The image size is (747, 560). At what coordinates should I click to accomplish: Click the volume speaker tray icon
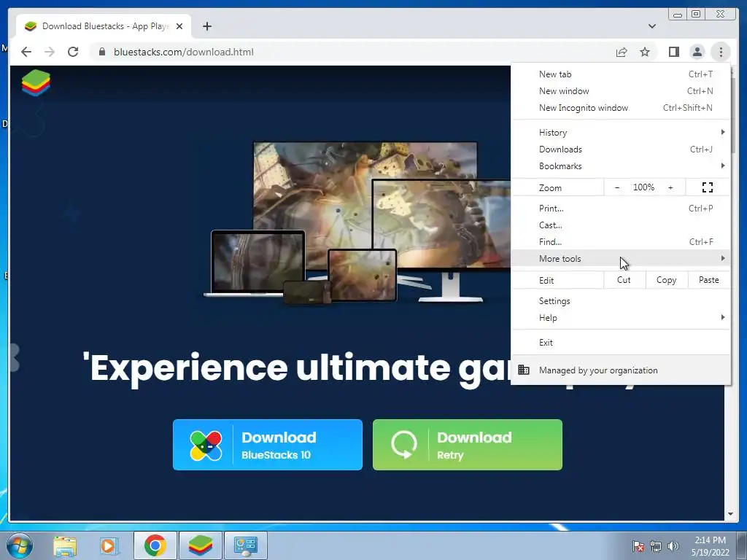point(673,545)
